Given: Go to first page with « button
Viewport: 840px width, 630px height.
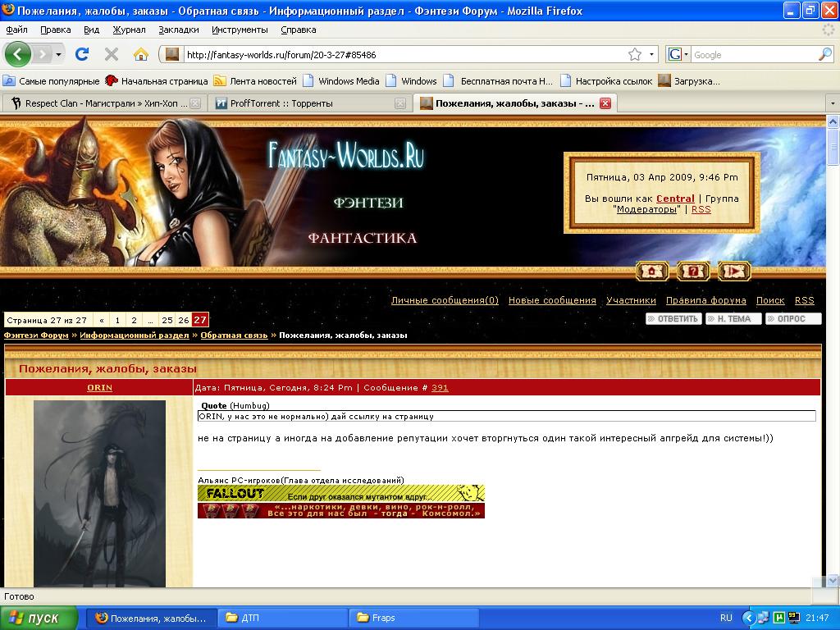Looking at the screenshot, I should 101,320.
